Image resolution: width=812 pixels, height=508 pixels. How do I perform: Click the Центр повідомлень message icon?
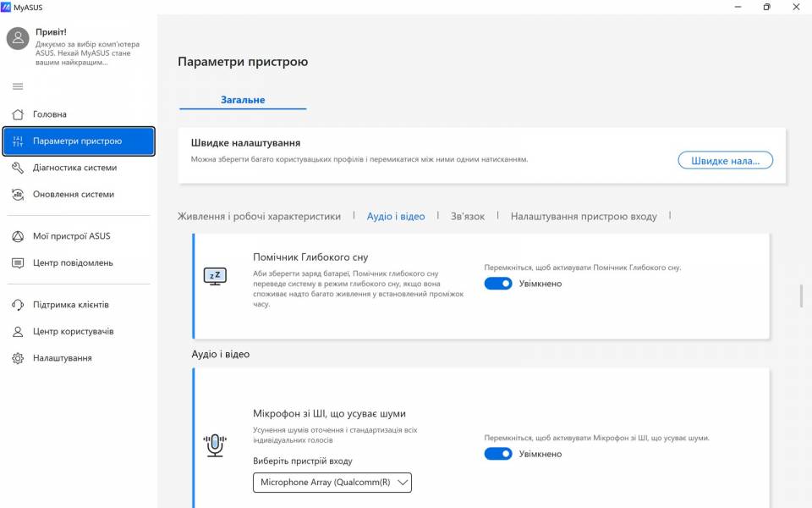(x=18, y=263)
